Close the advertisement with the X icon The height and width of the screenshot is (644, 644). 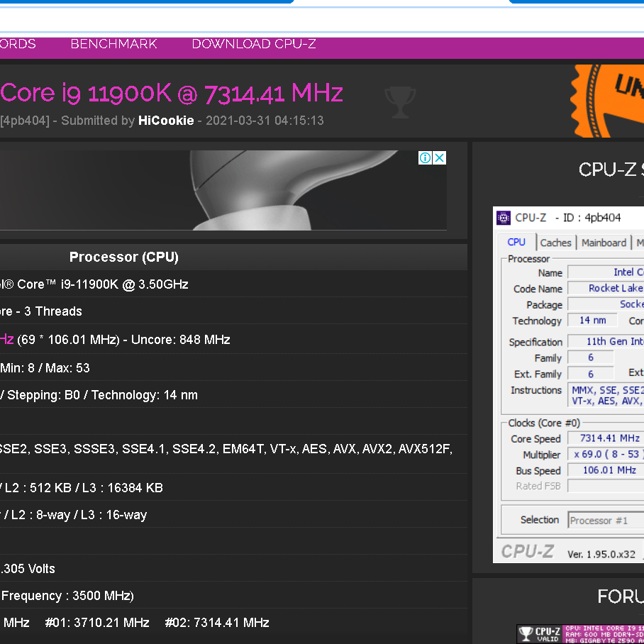coord(440,157)
